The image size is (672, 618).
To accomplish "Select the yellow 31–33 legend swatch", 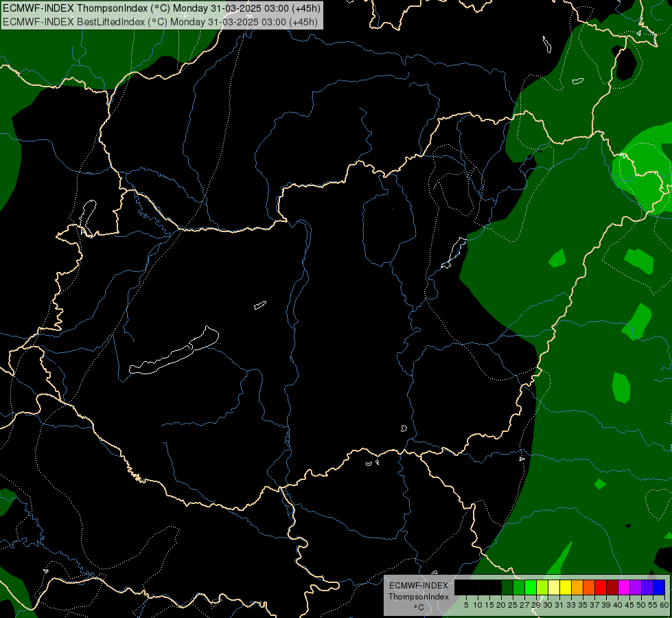I will (566, 587).
